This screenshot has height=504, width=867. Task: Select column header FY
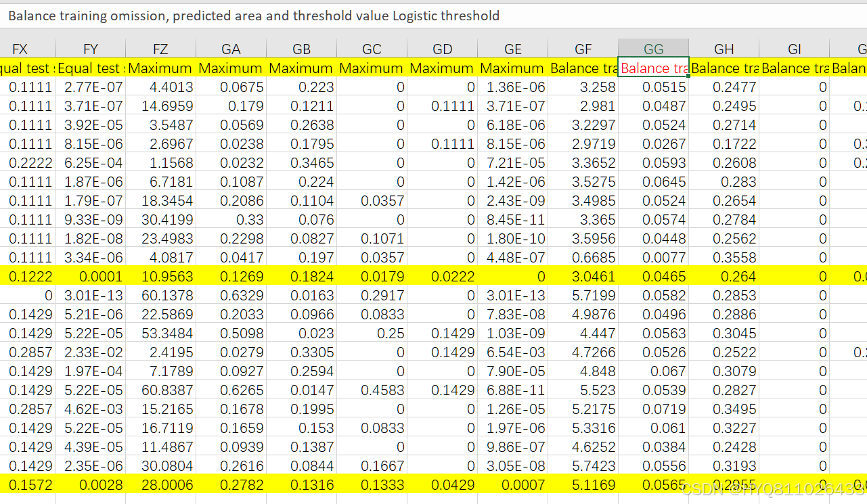point(91,49)
